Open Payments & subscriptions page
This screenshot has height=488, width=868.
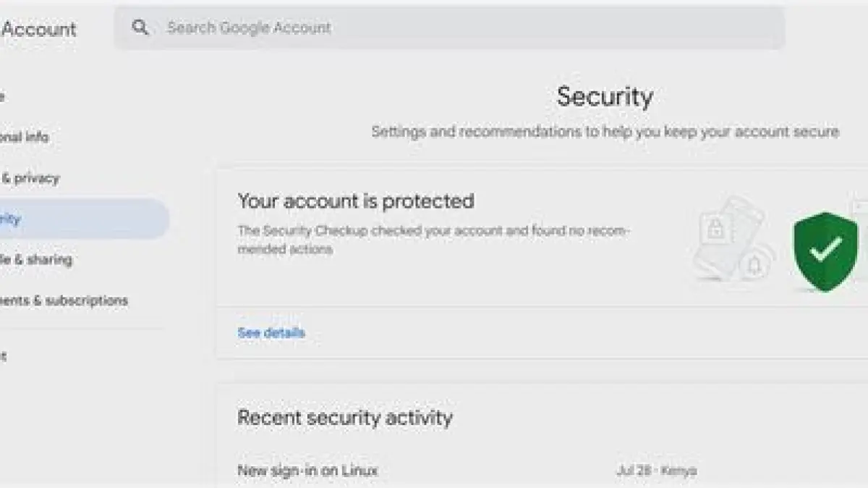[x=64, y=300]
